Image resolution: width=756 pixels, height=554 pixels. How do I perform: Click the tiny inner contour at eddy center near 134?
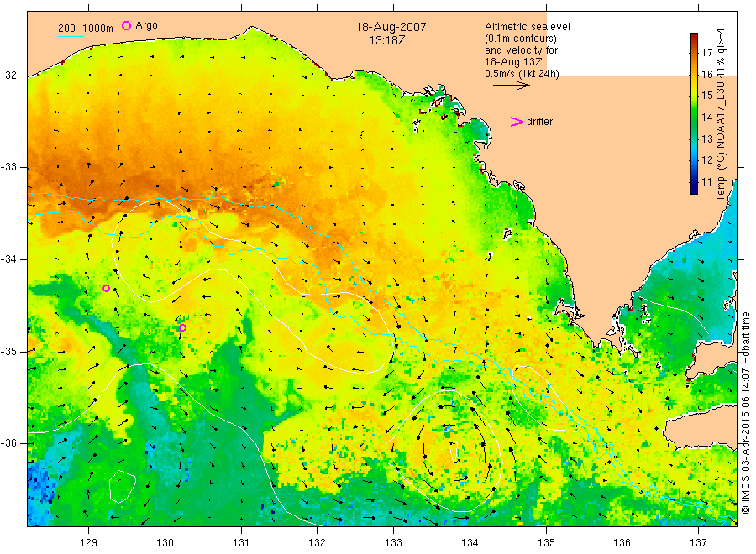pos(454,452)
